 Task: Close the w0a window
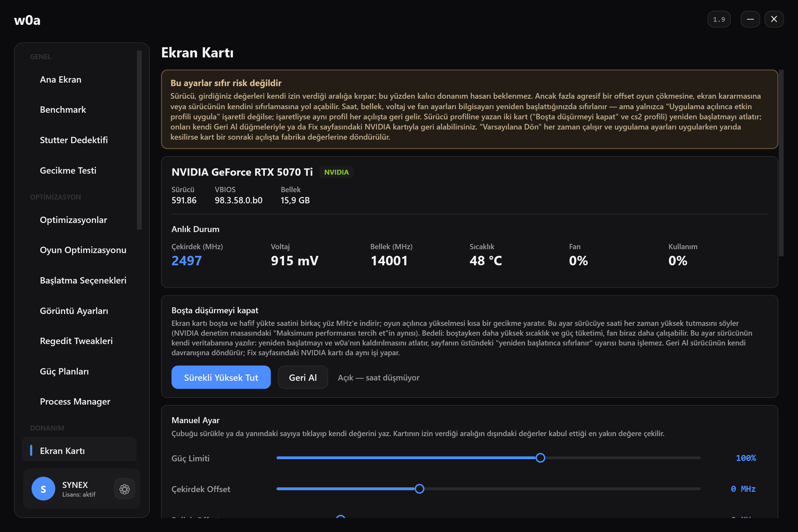(774, 19)
